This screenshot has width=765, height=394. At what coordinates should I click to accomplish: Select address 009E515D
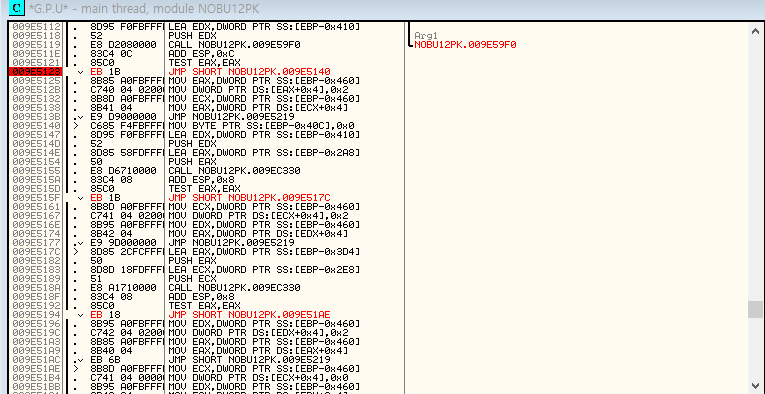coord(36,189)
